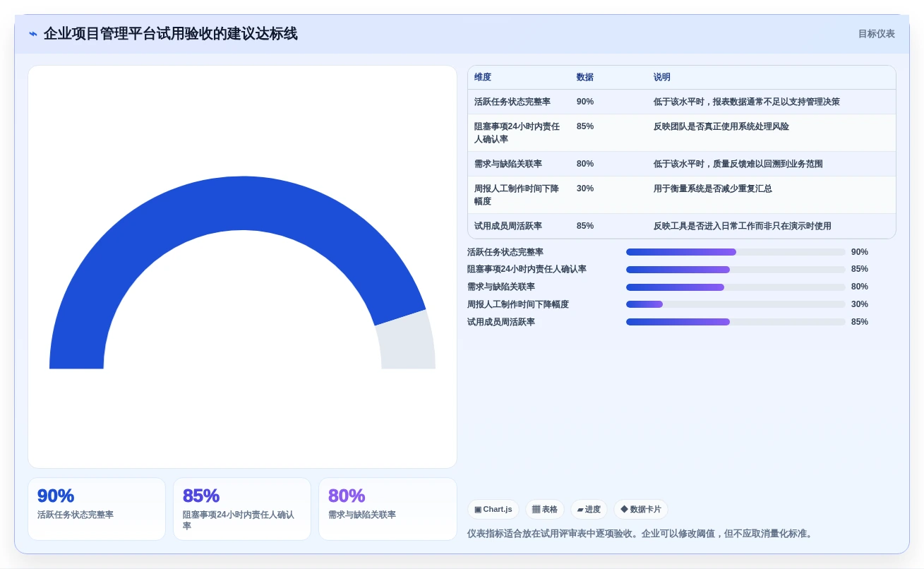Click 80% label beside the progress bar

click(860, 287)
